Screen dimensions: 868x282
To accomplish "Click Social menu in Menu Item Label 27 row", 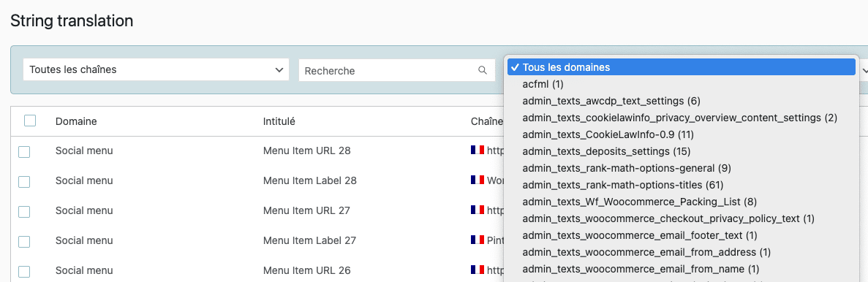I will (84, 240).
